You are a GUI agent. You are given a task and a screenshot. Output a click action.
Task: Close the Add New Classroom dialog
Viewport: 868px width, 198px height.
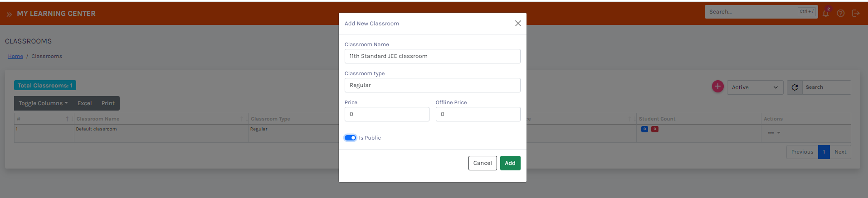click(x=518, y=24)
